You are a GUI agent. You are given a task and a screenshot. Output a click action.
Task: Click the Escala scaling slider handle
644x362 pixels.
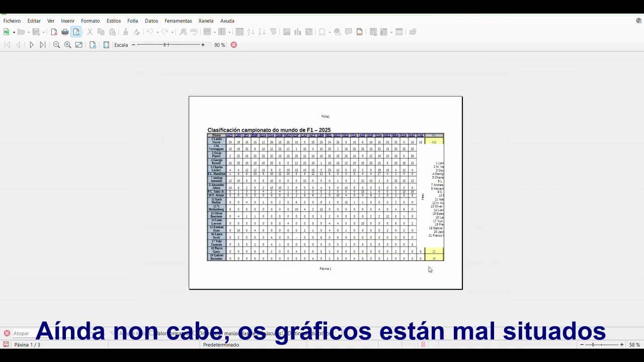tap(165, 45)
